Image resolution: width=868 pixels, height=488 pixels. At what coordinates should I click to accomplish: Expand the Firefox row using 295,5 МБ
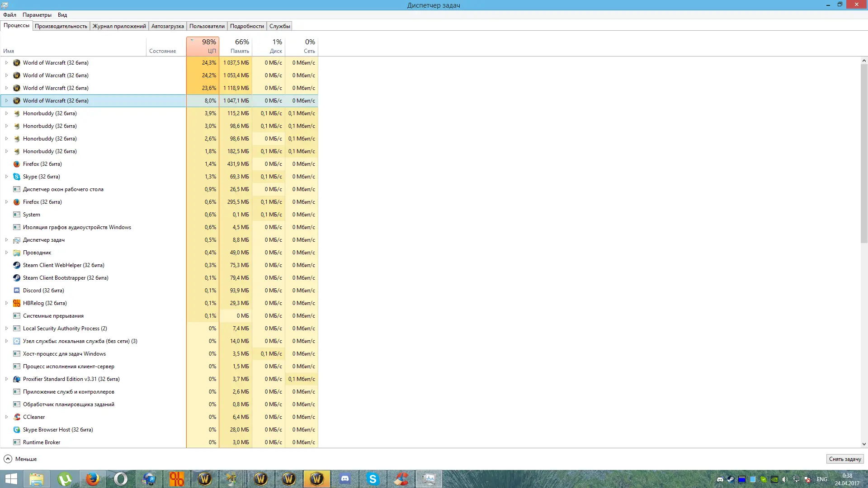pos(6,202)
